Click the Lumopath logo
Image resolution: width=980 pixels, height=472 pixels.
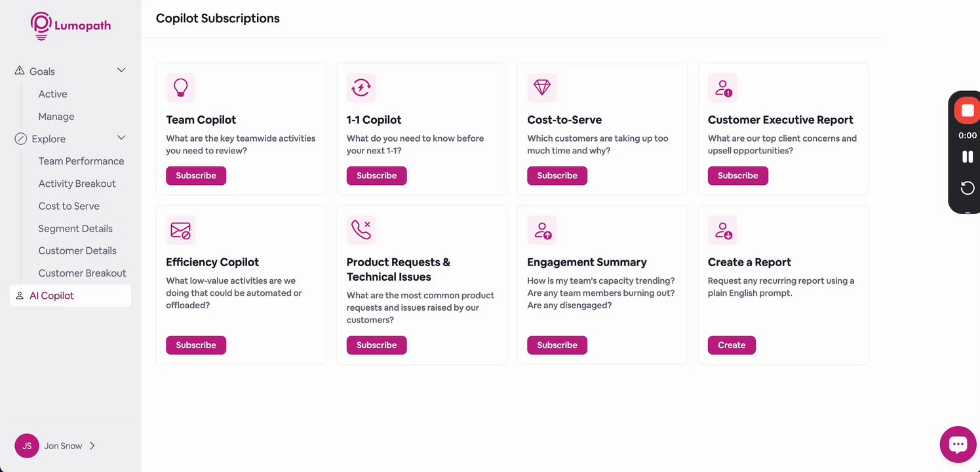point(71,26)
